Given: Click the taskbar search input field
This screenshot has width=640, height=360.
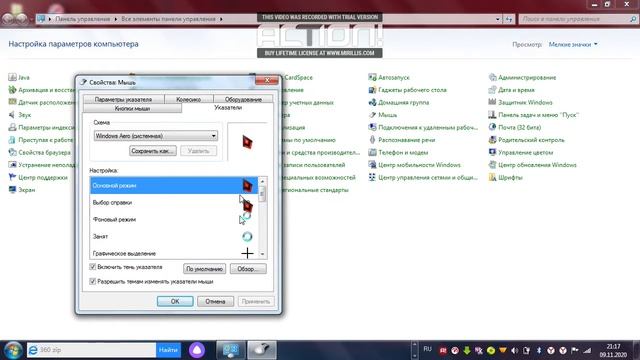Looking at the screenshot, I should click(x=91, y=350).
